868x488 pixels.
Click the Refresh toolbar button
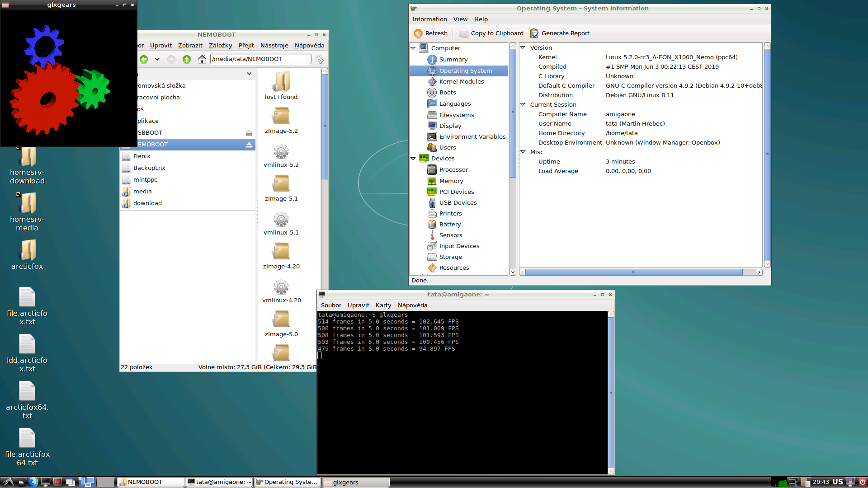[x=430, y=33]
